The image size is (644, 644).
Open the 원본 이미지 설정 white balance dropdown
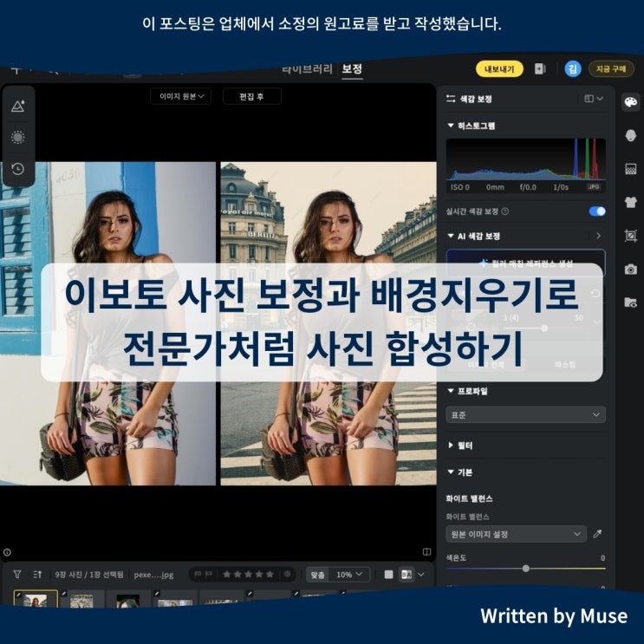(516, 534)
